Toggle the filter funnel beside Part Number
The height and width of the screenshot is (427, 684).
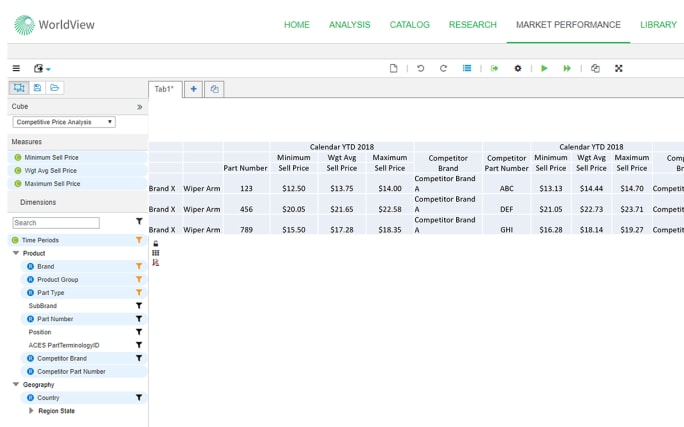(x=139, y=318)
